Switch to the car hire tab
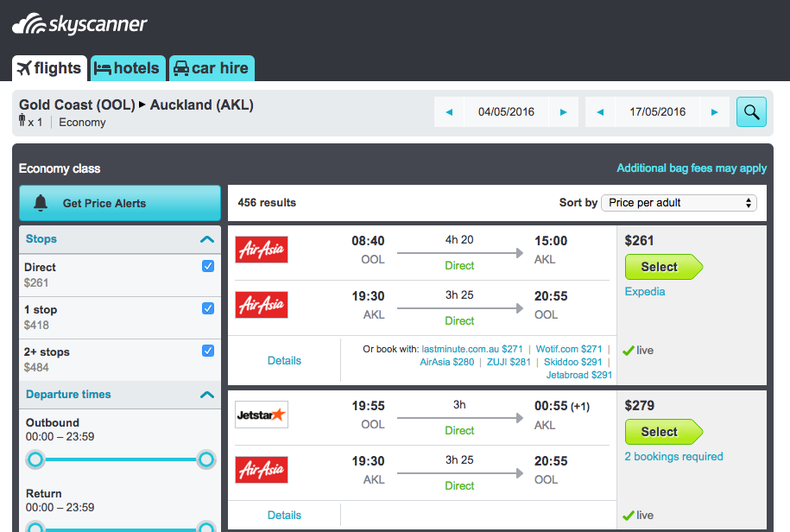Viewport: 790px width, 532px height. point(212,68)
